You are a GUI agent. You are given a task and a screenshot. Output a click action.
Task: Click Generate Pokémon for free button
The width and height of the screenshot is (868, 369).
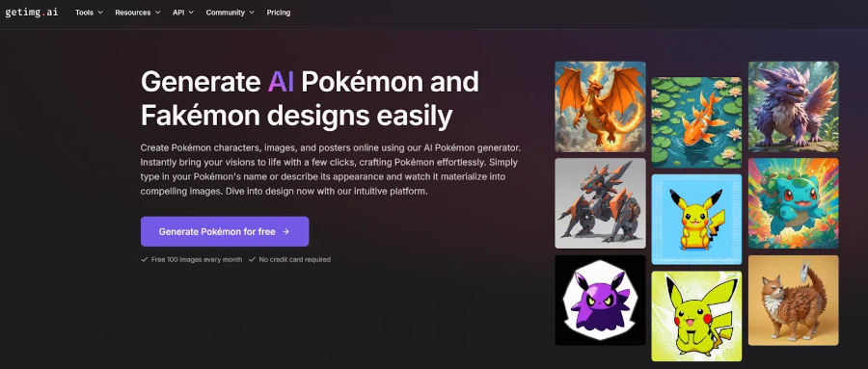pyautogui.click(x=225, y=231)
